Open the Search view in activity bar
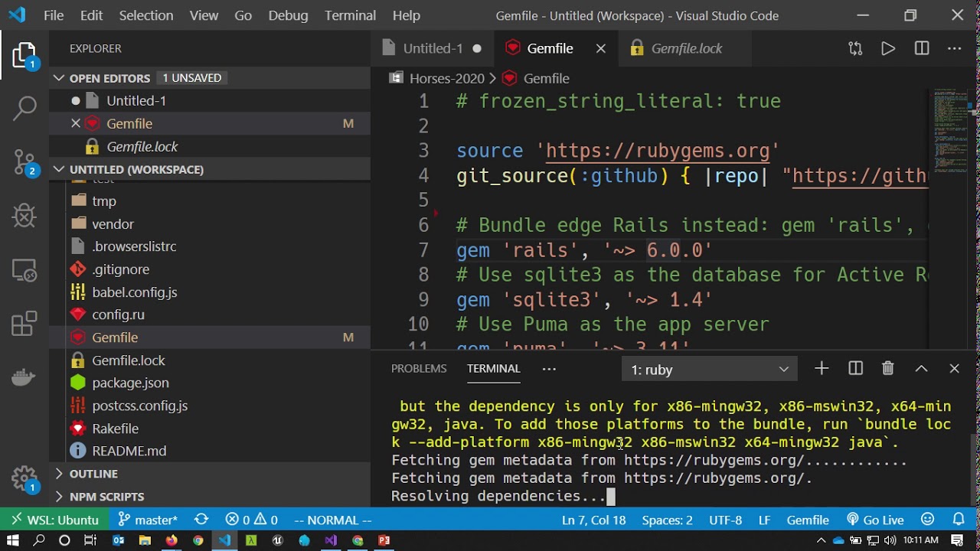Image resolution: width=980 pixels, height=551 pixels. (24, 107)
